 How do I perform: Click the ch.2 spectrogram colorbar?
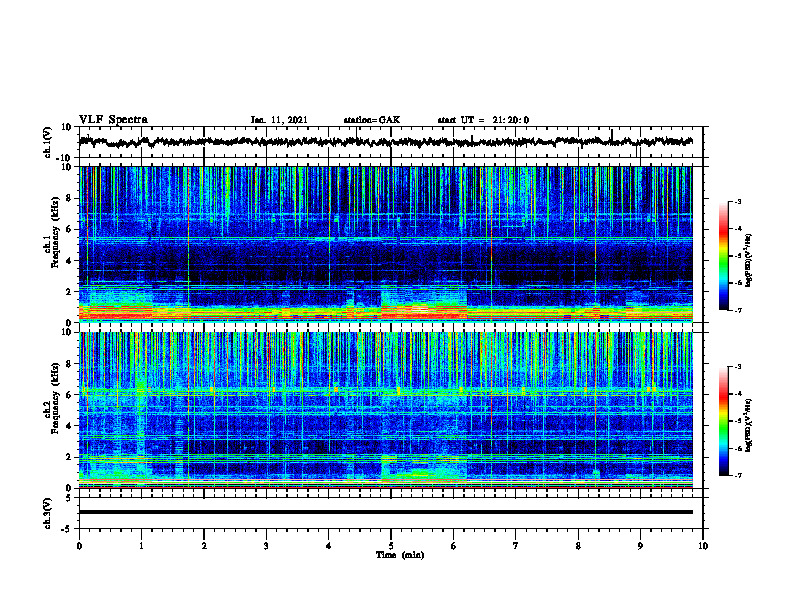(723, 421)
